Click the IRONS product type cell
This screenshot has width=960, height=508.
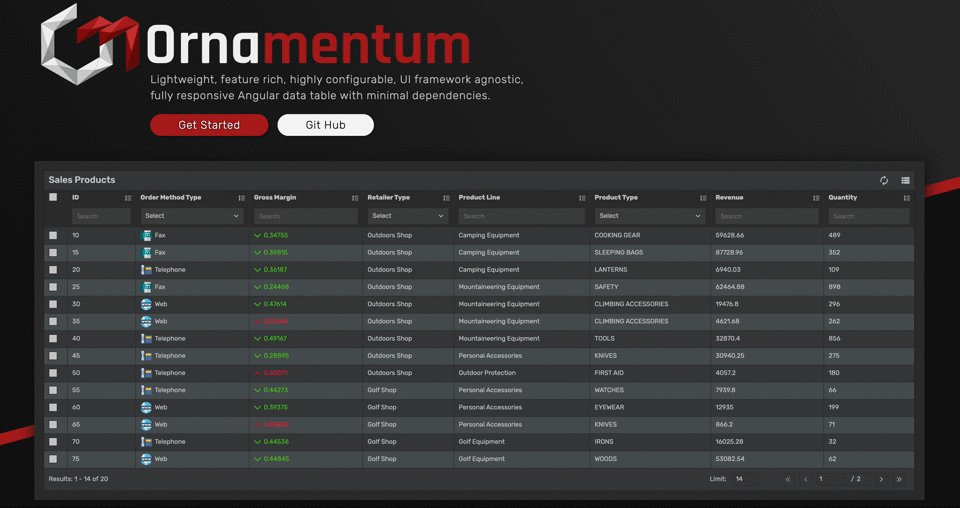tap(604, 441)
